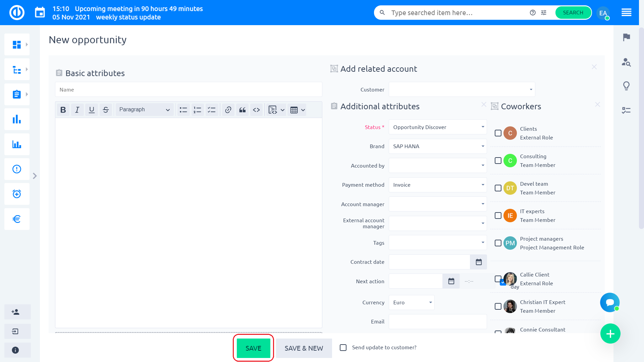
Task: Open search filter settings icon
Action: (544, 13)
